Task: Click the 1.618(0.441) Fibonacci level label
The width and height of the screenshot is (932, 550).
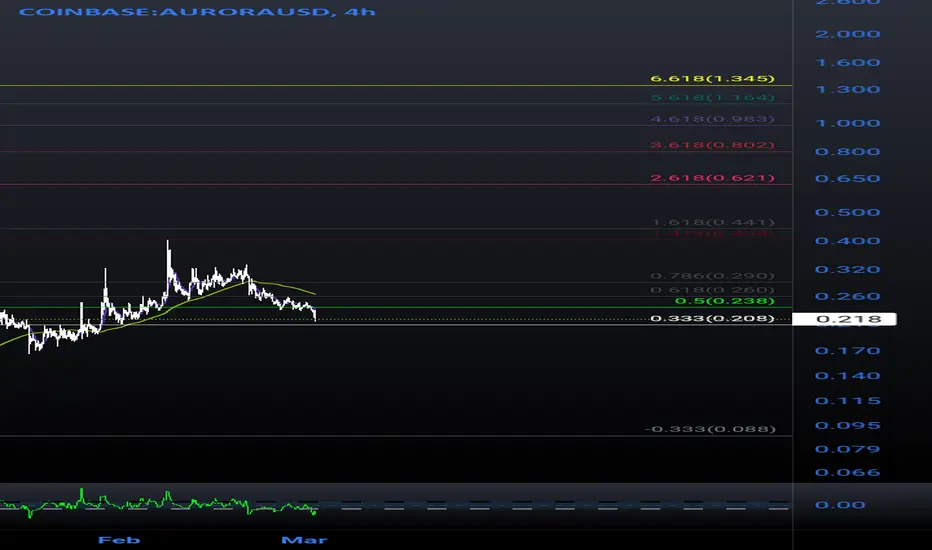Action: coord(712,222)
